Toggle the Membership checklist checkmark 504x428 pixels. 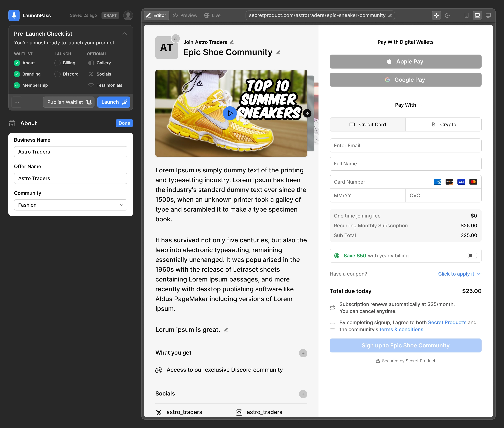tap(17, 85)
